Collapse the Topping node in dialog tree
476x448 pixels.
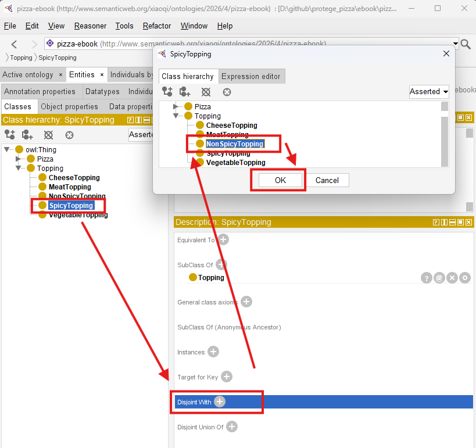tap(176, 116)
